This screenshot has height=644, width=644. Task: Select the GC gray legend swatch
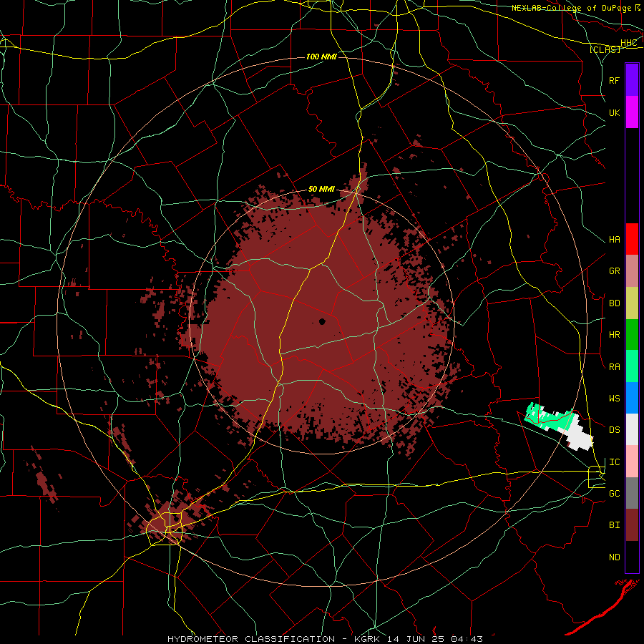pyautogui.click(x=632, y=493)
